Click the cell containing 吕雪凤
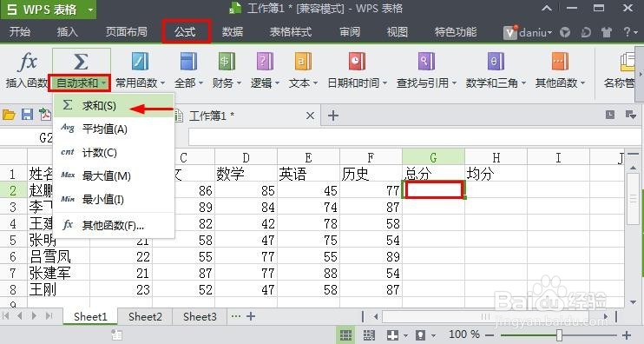The width and height of the screenshot is (644, 344). pos(58,256)
